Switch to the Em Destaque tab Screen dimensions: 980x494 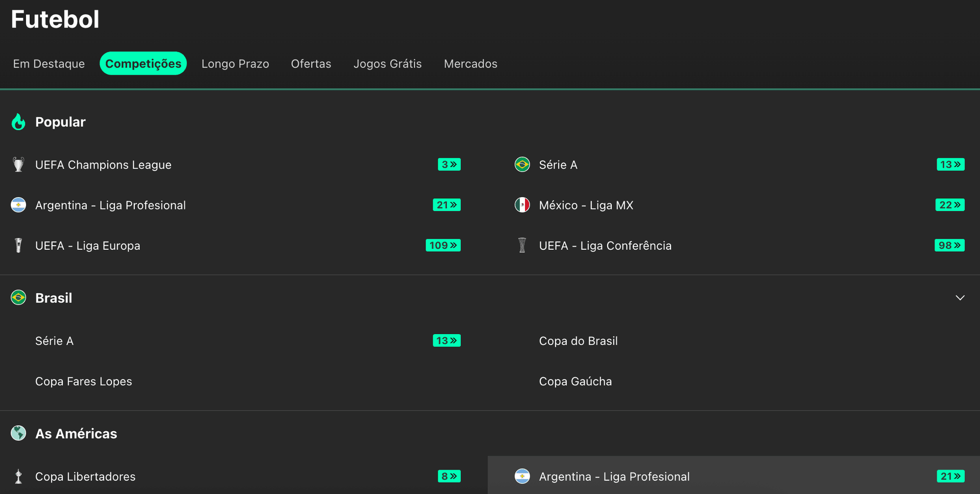tap(49, 64)
